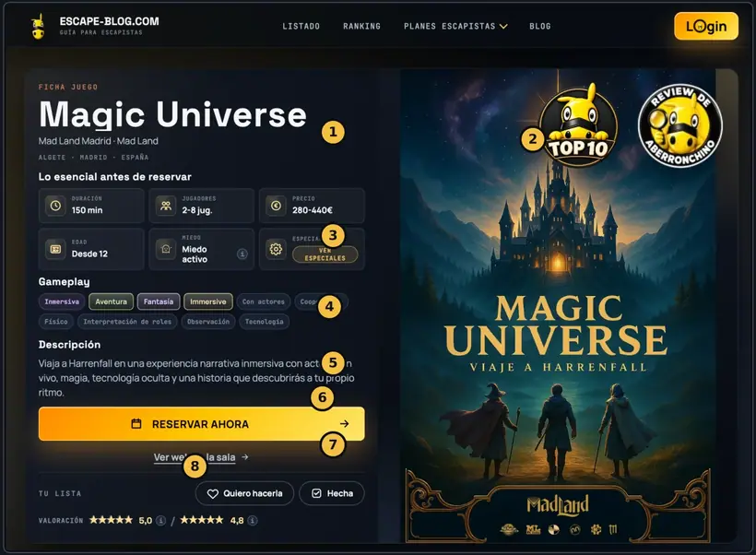Select the Immersive gameplay tag
Screen dimensions: 756x555
pyautogui.click(x=207, y=301)
